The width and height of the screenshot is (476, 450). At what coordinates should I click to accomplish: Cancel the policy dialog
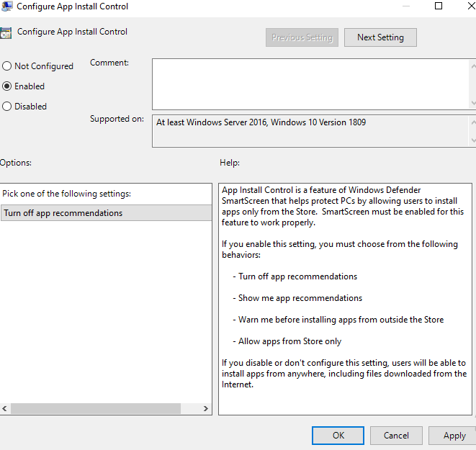pos(396,436)
